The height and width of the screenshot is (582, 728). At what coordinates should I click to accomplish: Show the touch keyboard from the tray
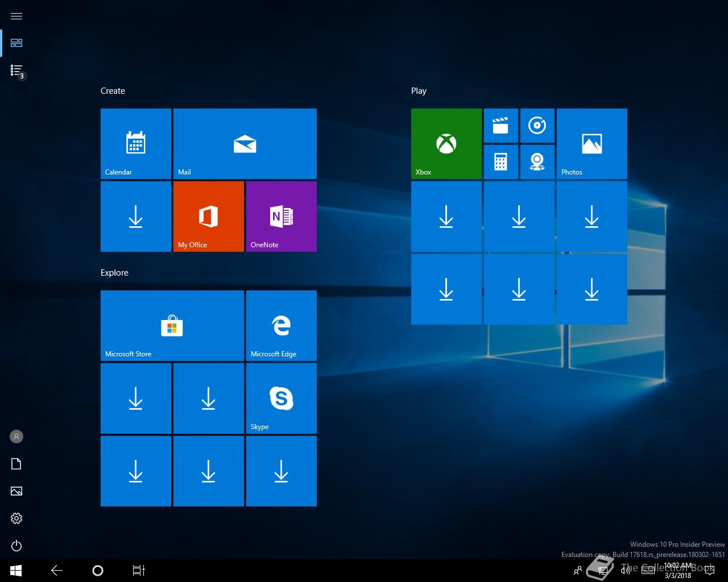point(647,571)
